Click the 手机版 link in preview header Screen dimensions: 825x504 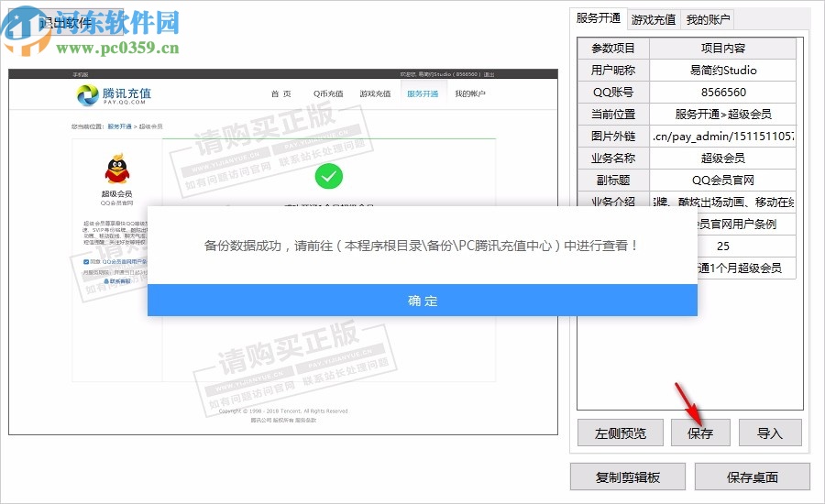coord(81,74)
